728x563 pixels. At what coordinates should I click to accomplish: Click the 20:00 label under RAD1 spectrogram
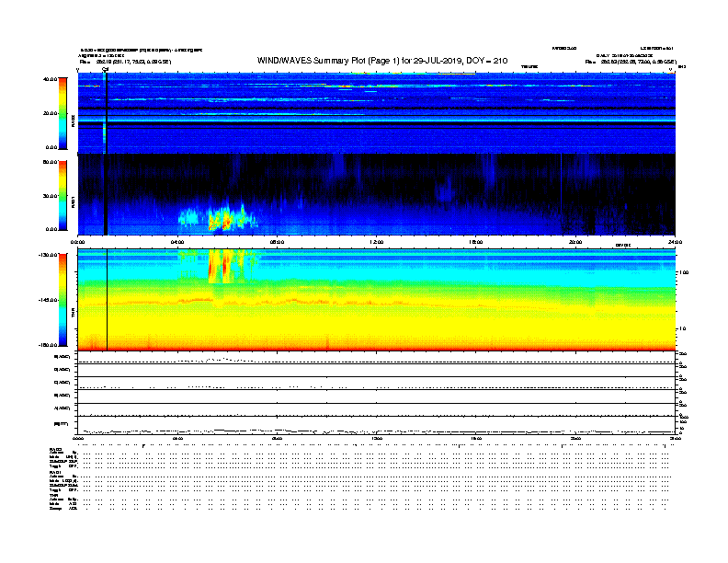point(575,242)
